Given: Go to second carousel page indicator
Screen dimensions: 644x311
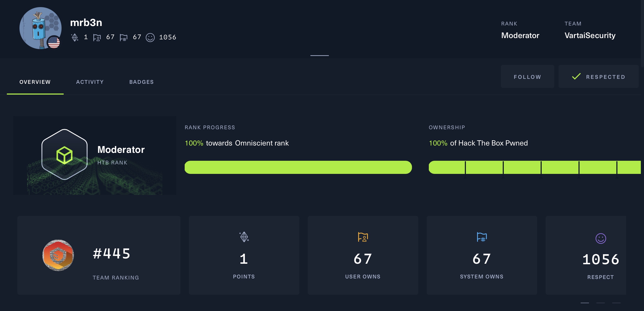Looking at the screenshot, I should tap(600, 303).
